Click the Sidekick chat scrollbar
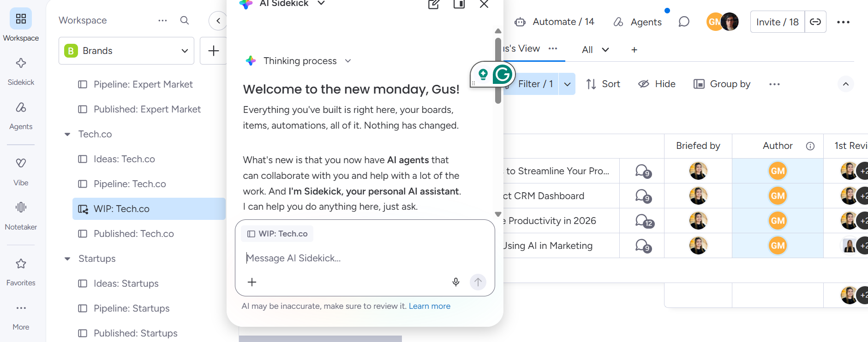This screenshot has height=342, width=868. [498, 71]
